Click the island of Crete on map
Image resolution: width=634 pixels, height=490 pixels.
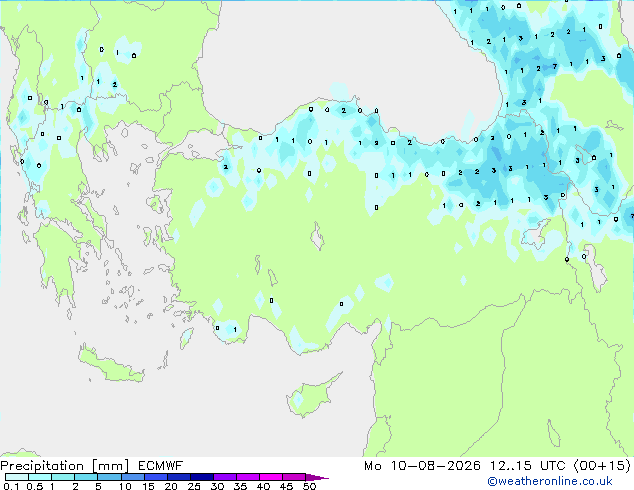[111, 366]
